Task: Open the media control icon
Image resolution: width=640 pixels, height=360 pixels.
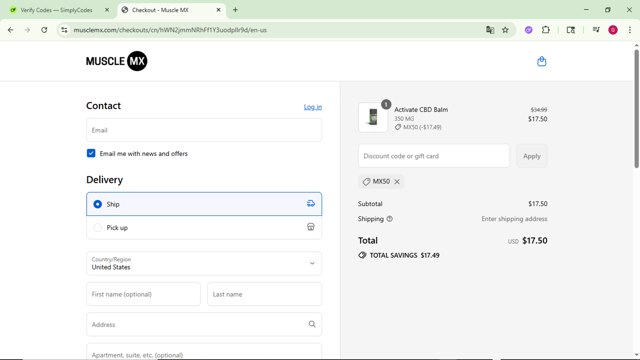Action: click(x=596, y=30)
